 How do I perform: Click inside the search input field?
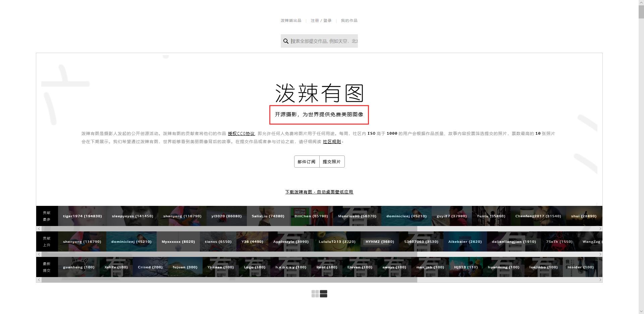click(x=322, y=41)
